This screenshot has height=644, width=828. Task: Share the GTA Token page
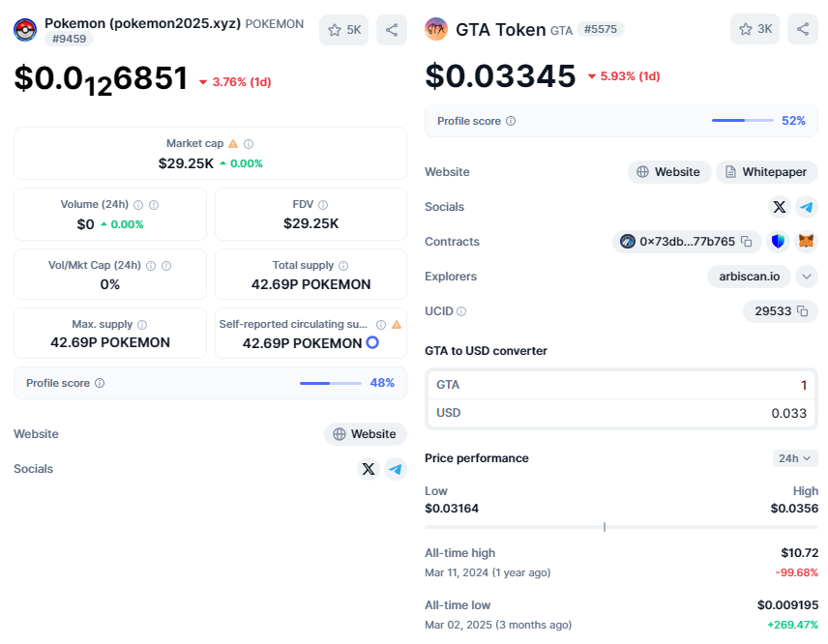(x=803, y=29)
